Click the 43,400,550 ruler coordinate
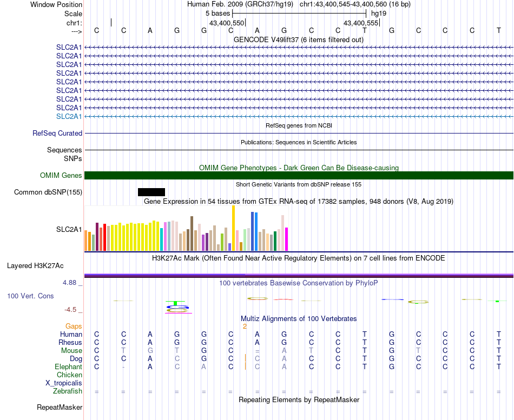The image size is (514, 420). 227,23
